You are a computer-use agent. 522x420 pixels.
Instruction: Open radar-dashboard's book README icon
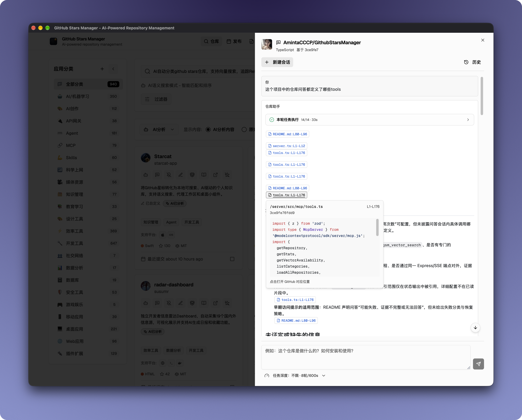[x=204, y=303]
